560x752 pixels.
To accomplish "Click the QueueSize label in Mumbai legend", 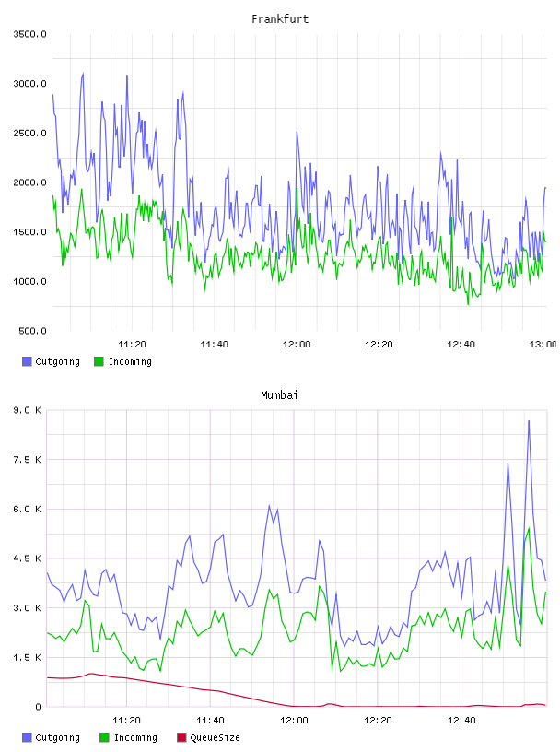I will [x=215, y=737].
